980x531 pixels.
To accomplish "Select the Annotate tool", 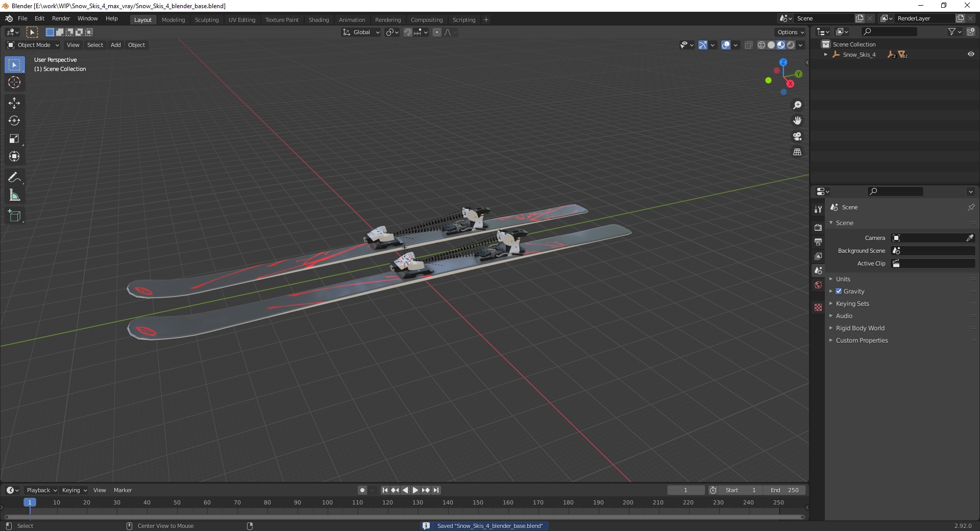I will click(14, 178).
